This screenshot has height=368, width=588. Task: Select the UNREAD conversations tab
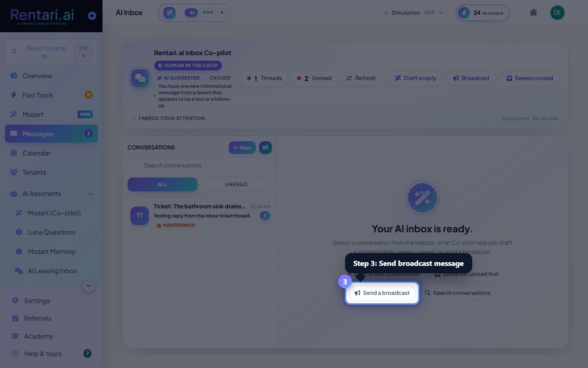point(236,184)
